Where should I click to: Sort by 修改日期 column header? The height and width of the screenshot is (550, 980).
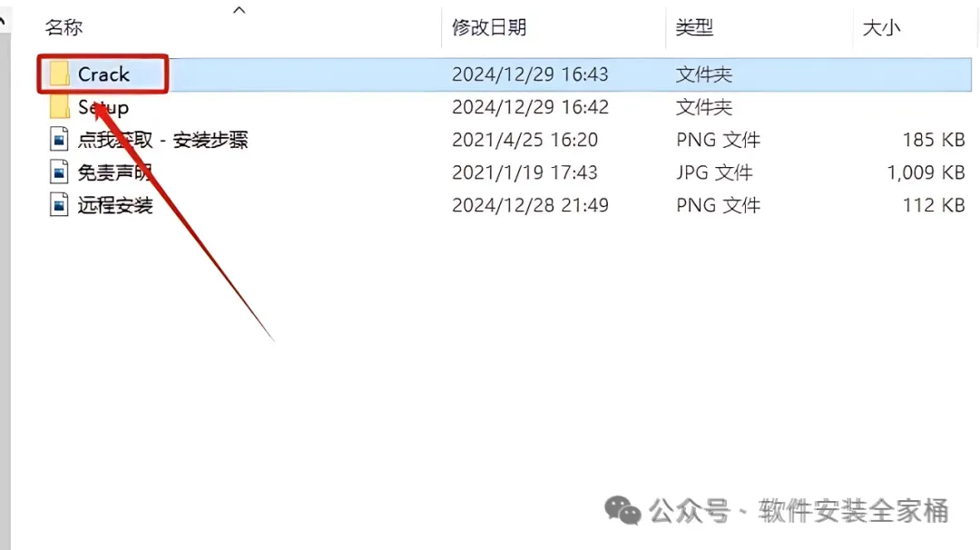tap(489, 27)
